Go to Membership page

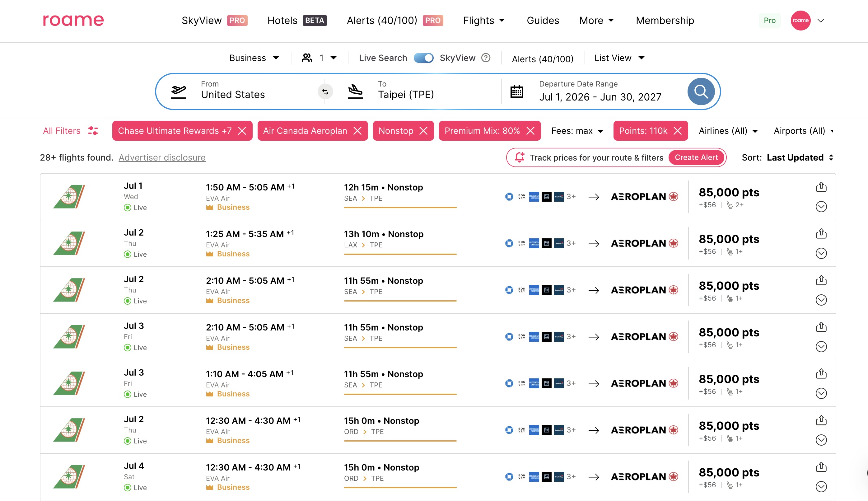point(665,20)
